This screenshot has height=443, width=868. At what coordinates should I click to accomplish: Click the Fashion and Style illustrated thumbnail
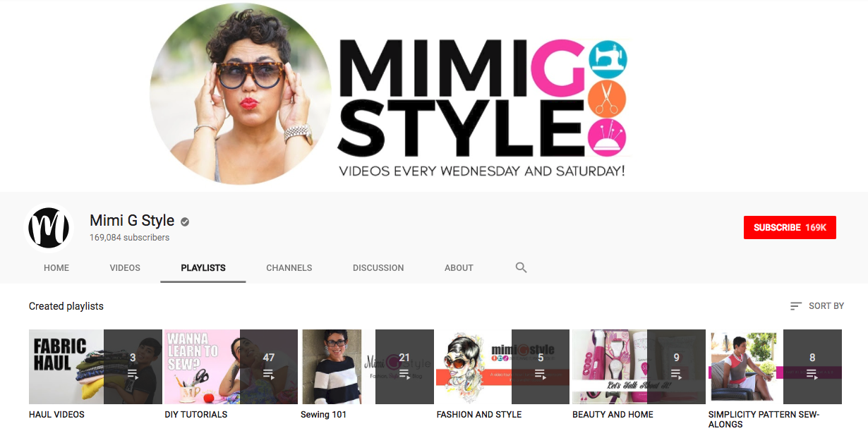click(503, 367)
